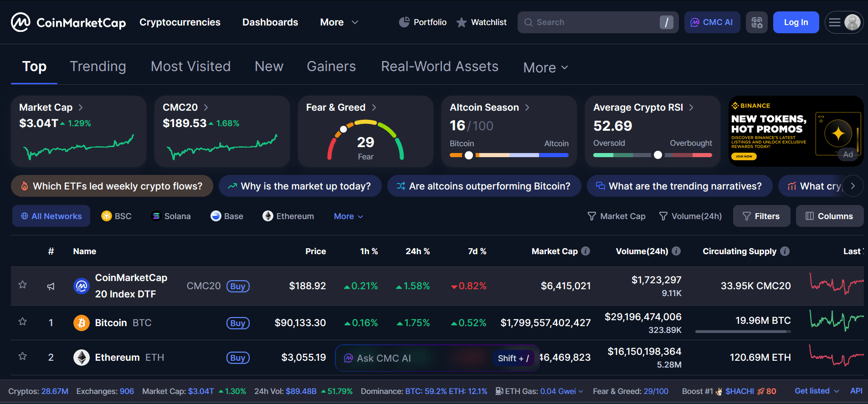This screenshot has height=404, width=868.
Task: Select All Networks filter
Action: pyautogui.click(x=51, y=216)
